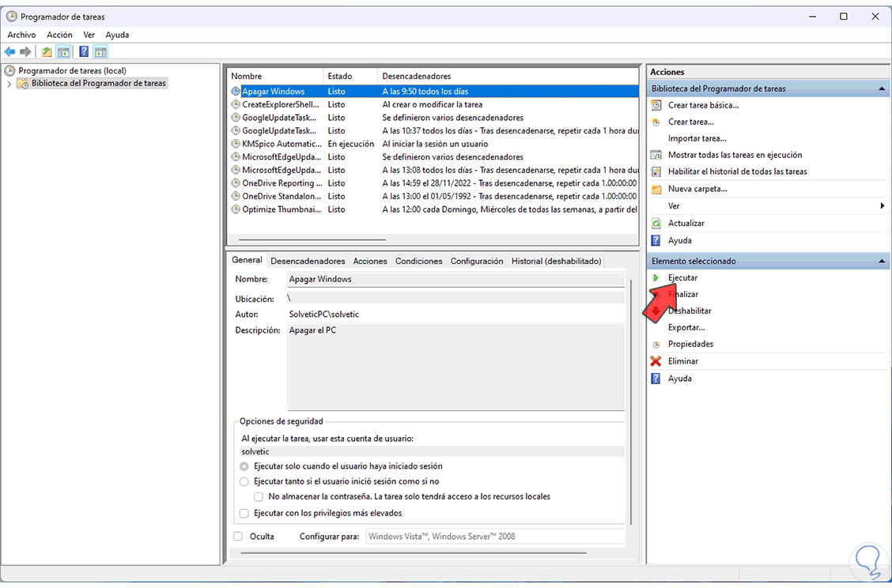The width and height of the screenshot is (892, 588).
Task: Click the Habilitar el historial icon
Action: point(656,171)
